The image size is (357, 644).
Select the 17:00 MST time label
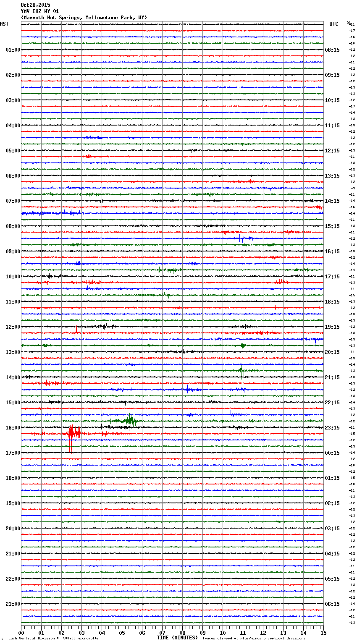coord(13,453)
